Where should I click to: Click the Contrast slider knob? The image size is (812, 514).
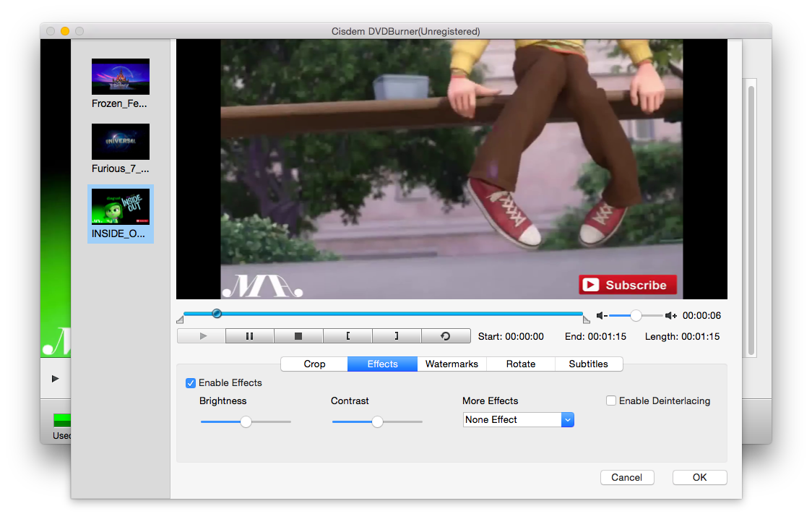(x=378, y=421)
